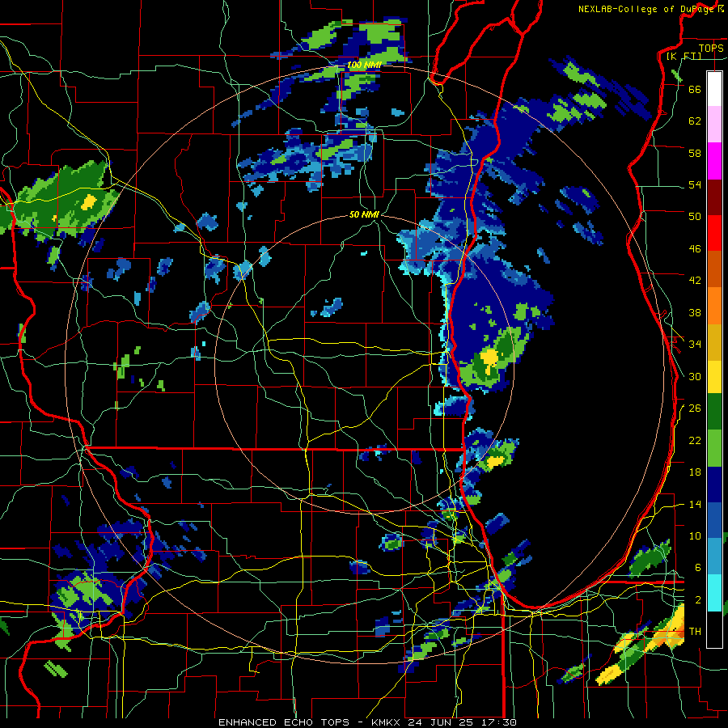Select the 34 scale label
This screenshot has height=728, width=728.
(x=695, y=345)
